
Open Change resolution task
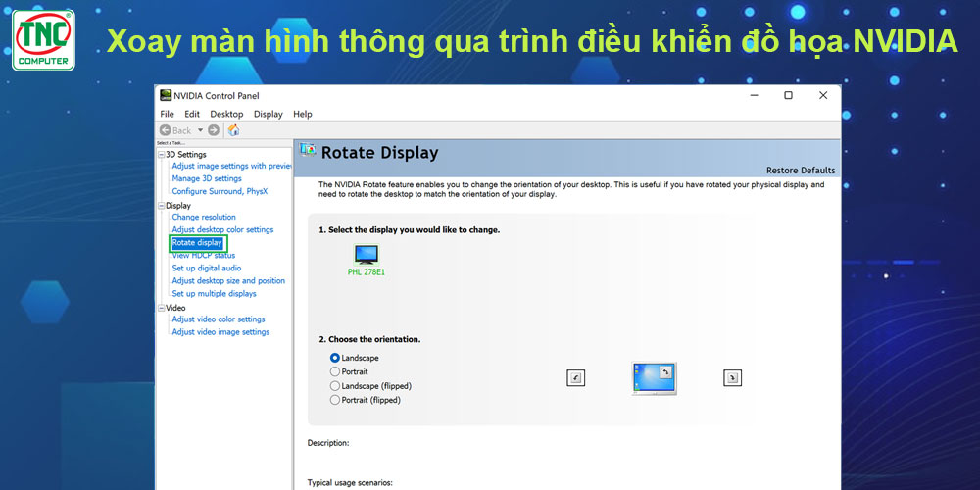pyautogui.click(x=204, y=217)
